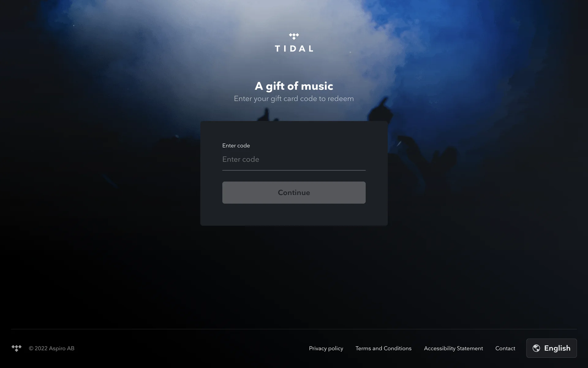The image size is (588, 368).
Task: Open the Privacy policy link
Action: [x=326, y=348]
